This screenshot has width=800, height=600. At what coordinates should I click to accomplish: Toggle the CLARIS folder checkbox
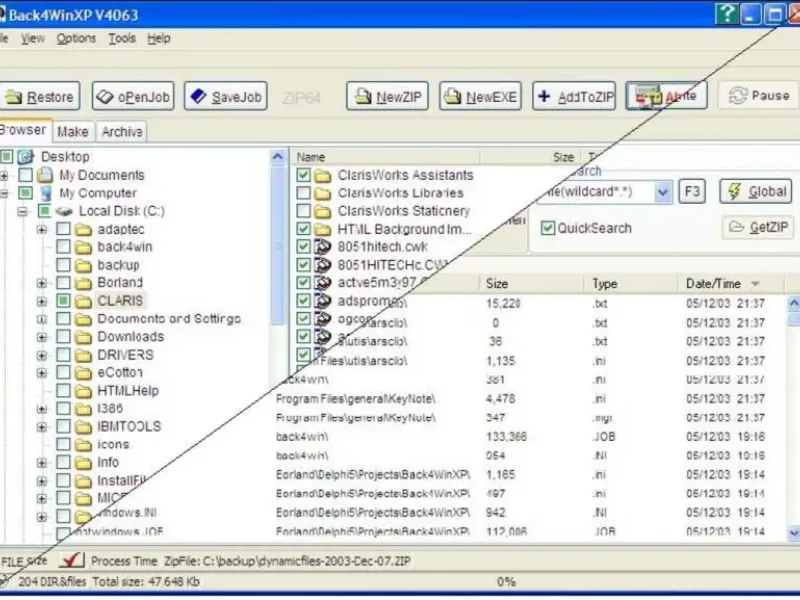click(63, 301)
